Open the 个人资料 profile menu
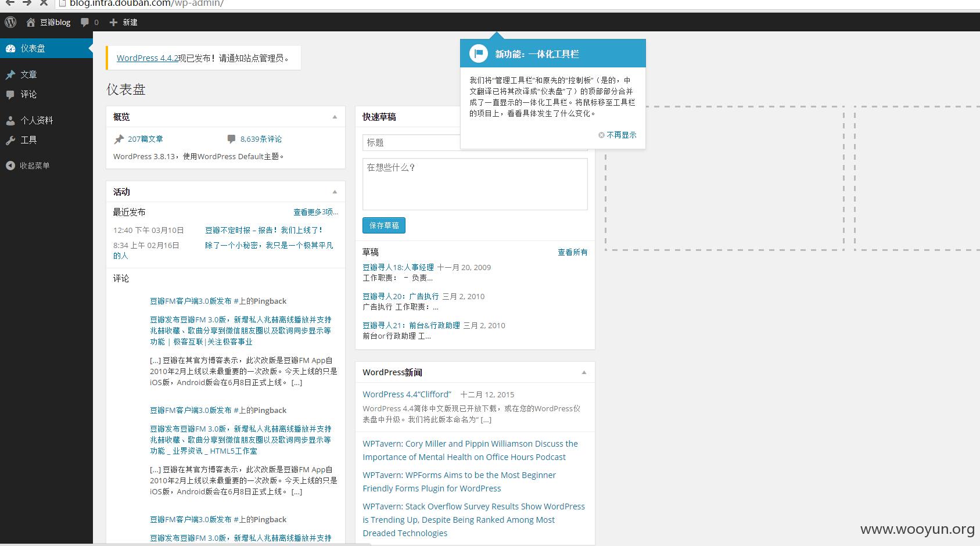 (46, 120)
